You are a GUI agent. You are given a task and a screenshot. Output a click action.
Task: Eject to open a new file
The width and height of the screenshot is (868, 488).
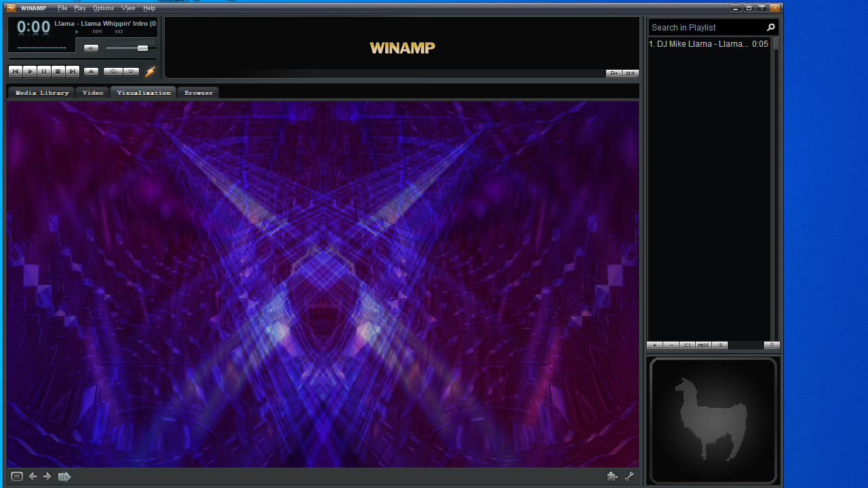point(91,71)
